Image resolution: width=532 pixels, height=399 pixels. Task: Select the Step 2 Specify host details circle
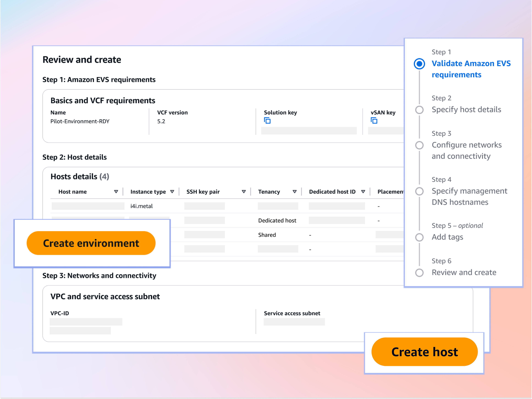tap(419, 110)
